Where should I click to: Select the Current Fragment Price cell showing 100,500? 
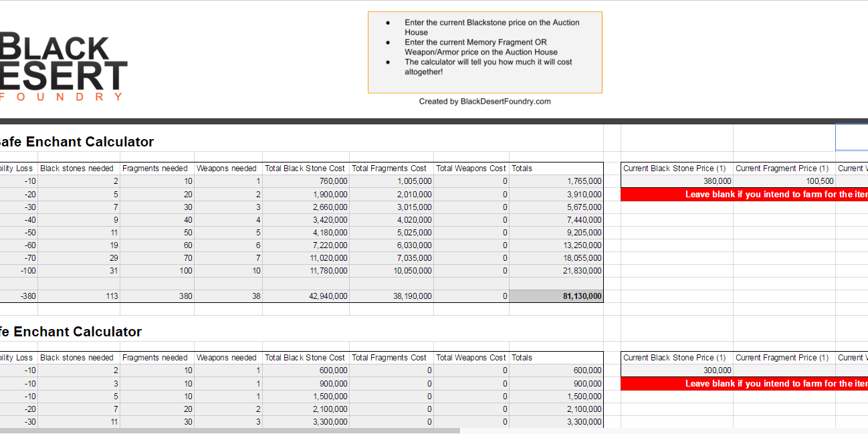coord(784,181)
